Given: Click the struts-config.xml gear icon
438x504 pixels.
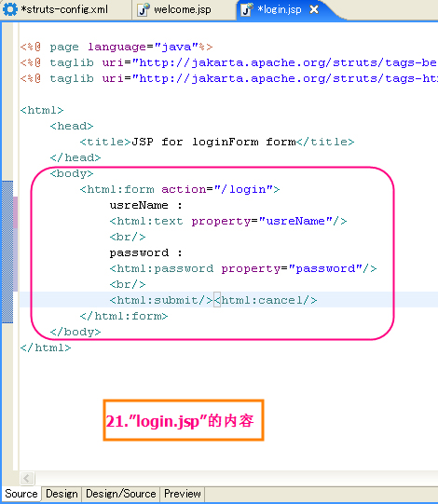Looking at the screenshot, I should (9, 9).
